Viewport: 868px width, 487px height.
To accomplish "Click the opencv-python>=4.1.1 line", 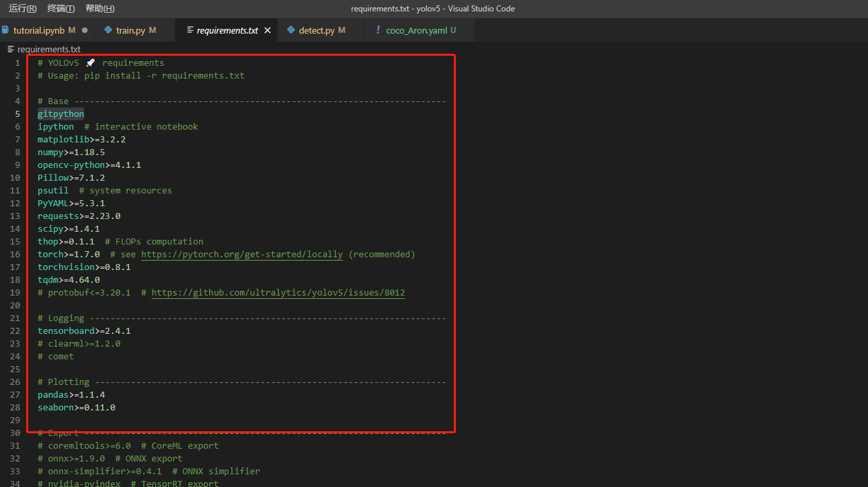I will [89, 165].
